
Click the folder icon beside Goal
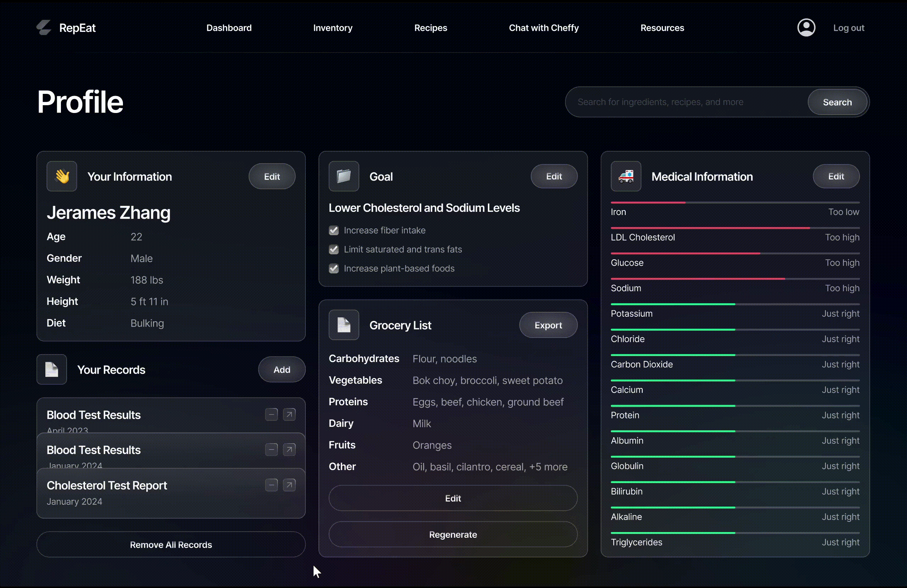click(344, 176)
